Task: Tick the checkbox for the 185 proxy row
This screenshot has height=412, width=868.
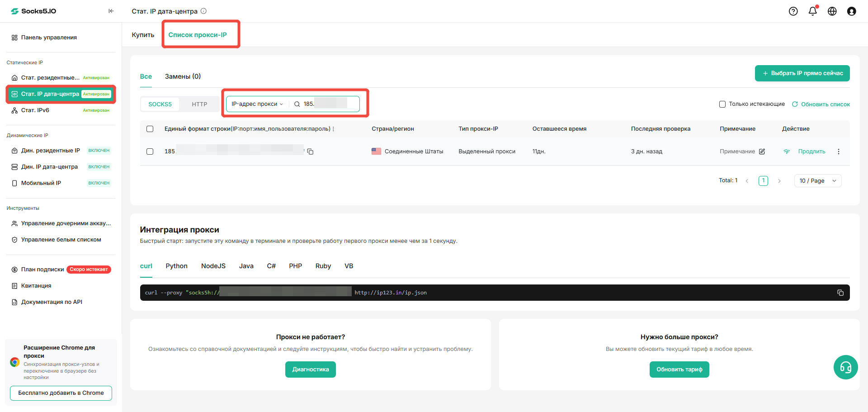Action: [x=150, y=152]
